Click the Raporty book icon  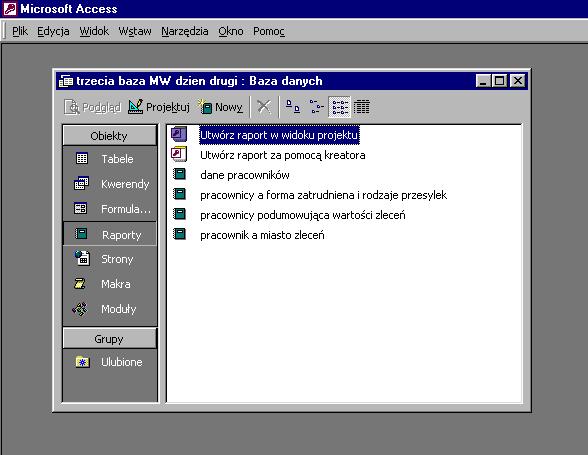coord(81,234)
